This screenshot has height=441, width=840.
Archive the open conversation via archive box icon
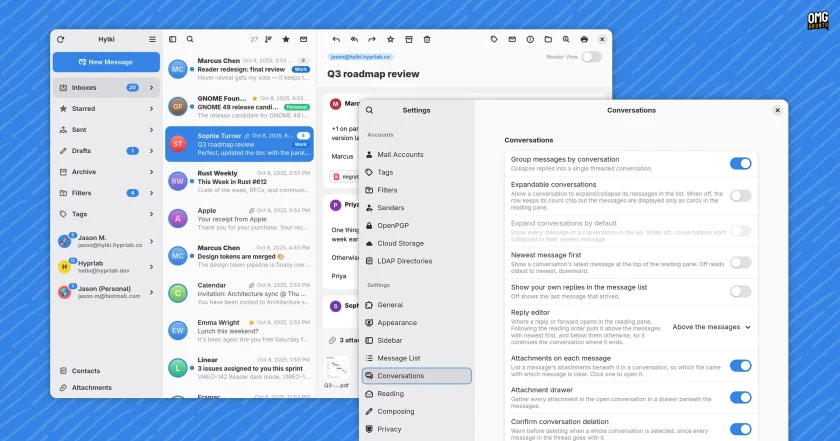click(409, 39)
